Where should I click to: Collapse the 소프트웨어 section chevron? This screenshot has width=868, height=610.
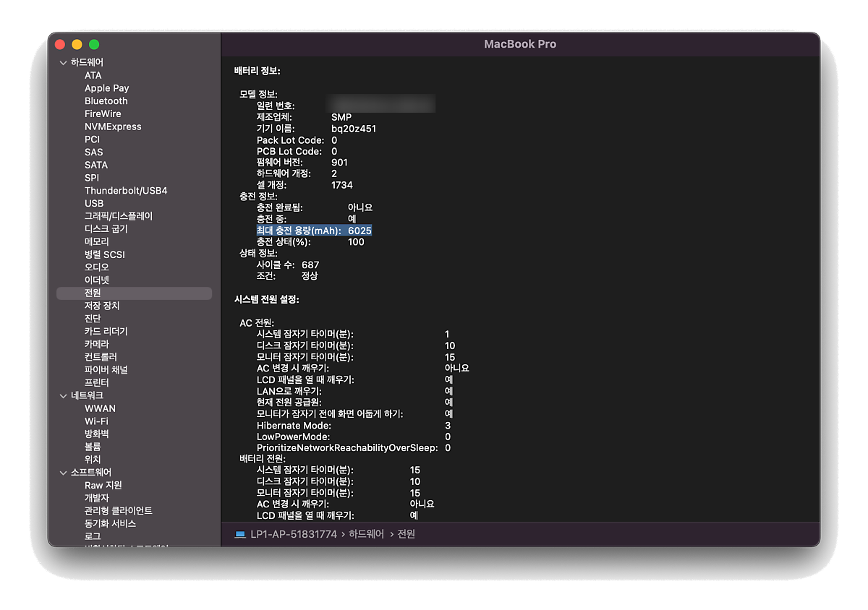pyautogui.click(x=63, y=473)
